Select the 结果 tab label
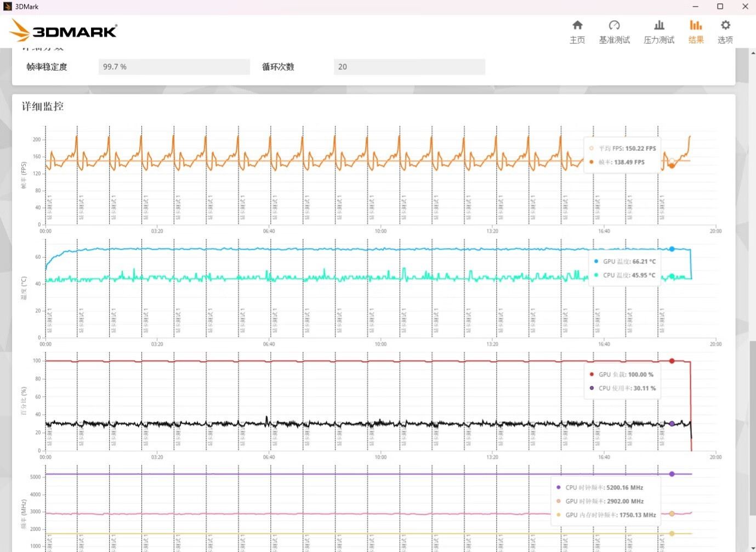This screenshot has width=756, height=552. pyautogui.click(x=696, y=40)
